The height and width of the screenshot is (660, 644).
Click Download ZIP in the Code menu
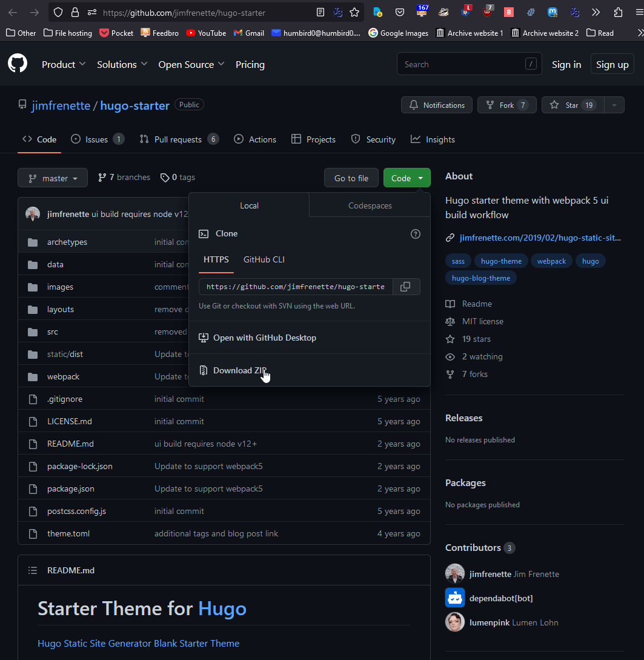(x=239, y=370)
